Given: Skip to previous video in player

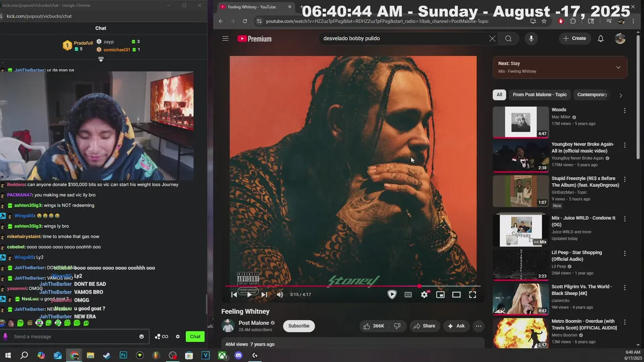Looking at the screenshot, I should (234, 295).
